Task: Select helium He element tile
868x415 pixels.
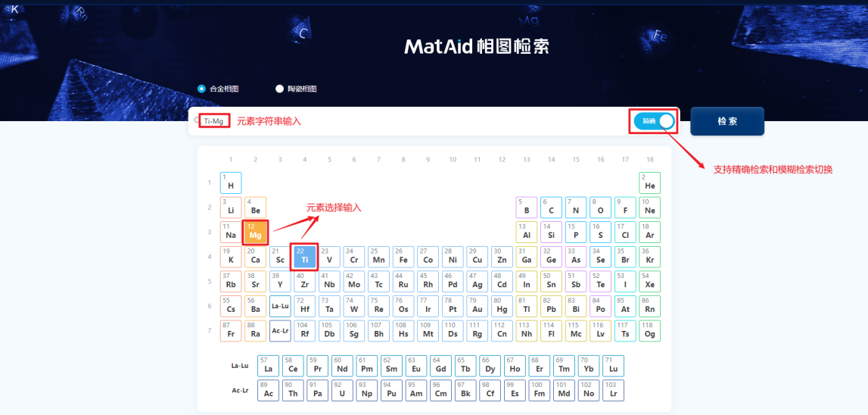Action: 650,183
